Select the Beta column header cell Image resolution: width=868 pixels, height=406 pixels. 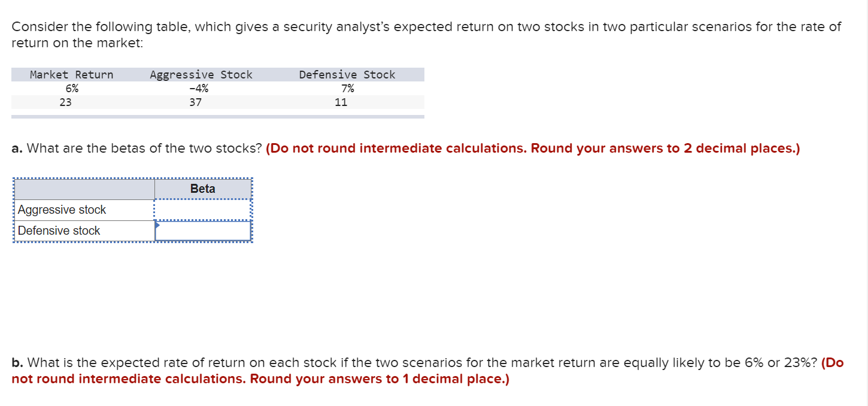[x=202, y=189]
